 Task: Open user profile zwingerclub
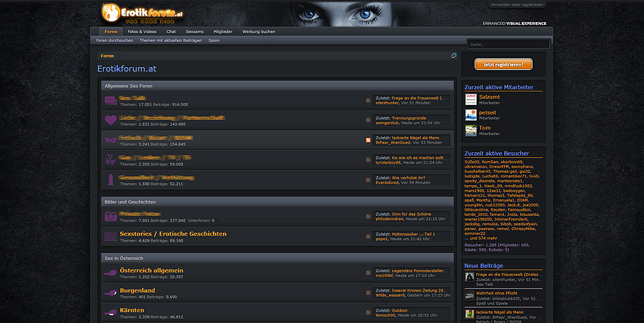[387, 123]
